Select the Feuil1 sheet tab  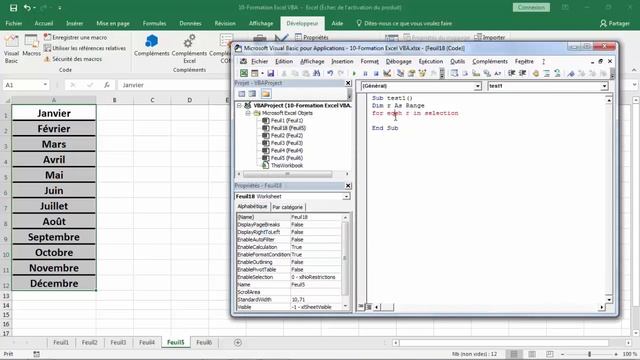pos(61,342)
